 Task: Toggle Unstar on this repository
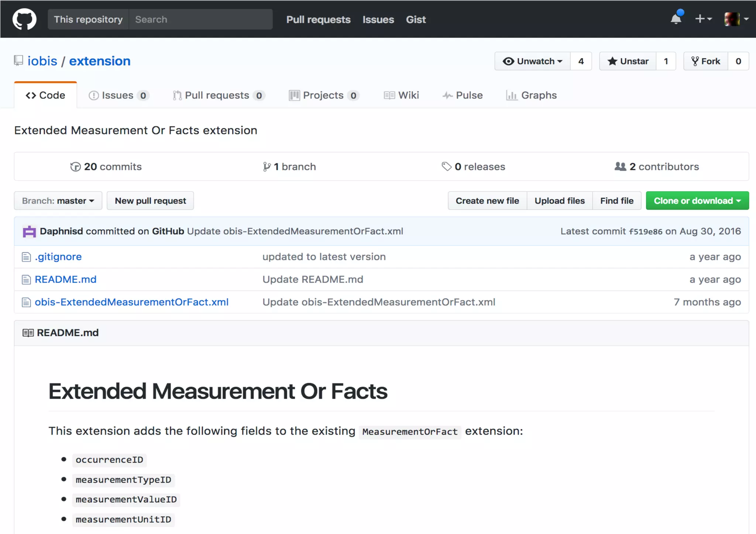(x=628, y=61)
